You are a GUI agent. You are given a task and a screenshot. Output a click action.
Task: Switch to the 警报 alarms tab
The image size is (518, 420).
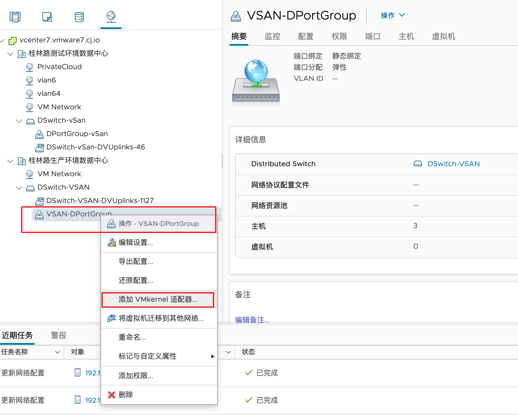point(59,335)
